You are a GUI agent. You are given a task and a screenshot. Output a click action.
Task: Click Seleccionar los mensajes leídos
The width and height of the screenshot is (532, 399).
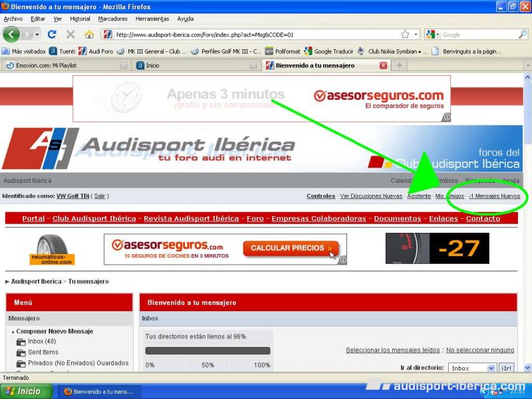pos(392,350)
